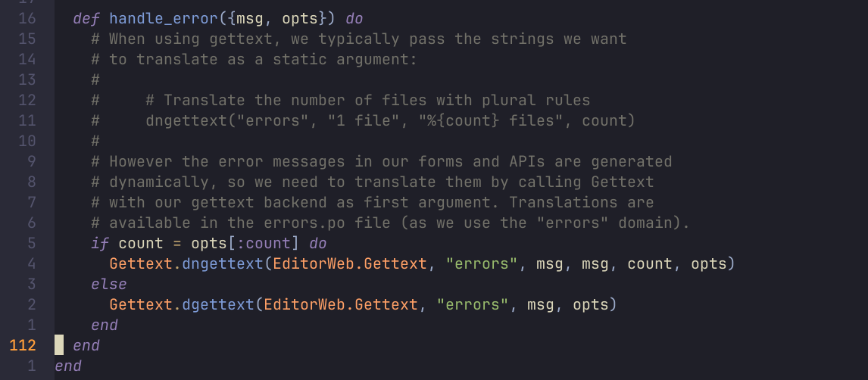This screenshot has width=868, height=380.
Task: Click the block cursor on line 112
Action: [59, 345]
